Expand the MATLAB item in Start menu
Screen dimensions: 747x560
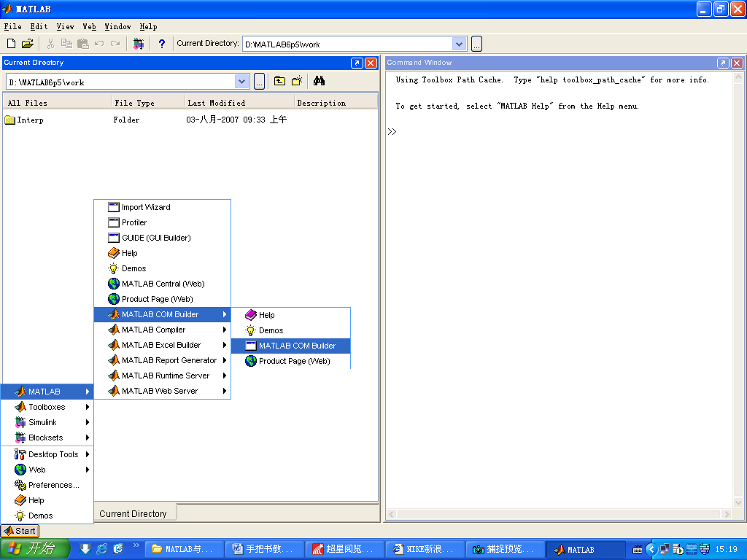[x=47, y=392]
